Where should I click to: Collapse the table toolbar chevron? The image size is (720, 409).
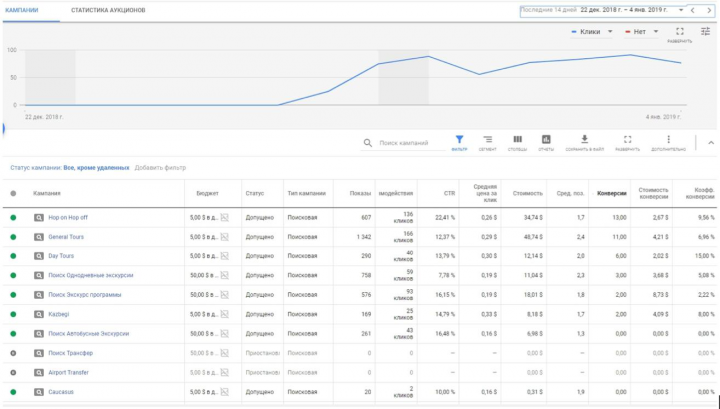(711, 143)
